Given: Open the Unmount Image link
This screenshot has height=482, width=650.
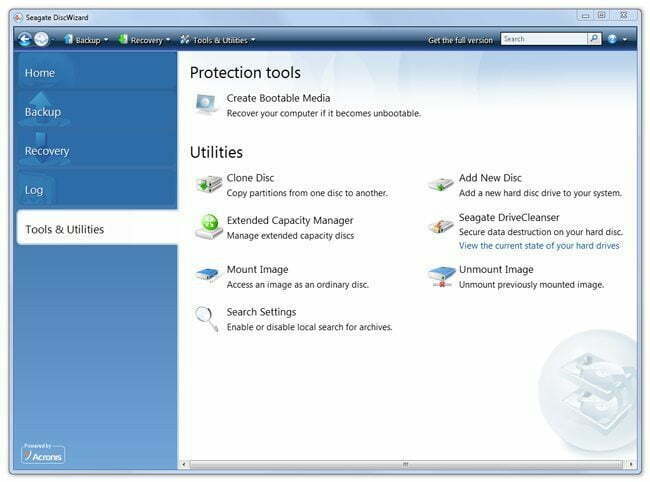Looking at the screenshot, I should click(496, 269).
